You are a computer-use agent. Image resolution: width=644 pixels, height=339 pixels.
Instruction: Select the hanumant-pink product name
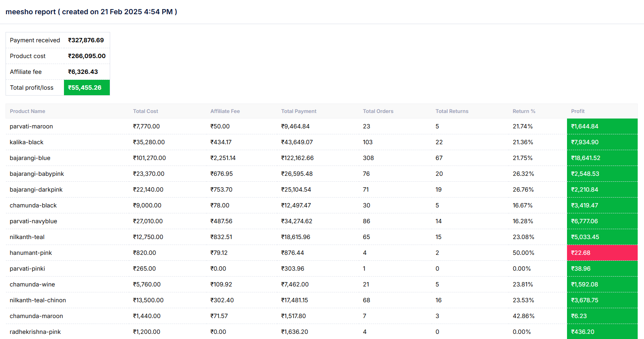(x=31, y=253)
